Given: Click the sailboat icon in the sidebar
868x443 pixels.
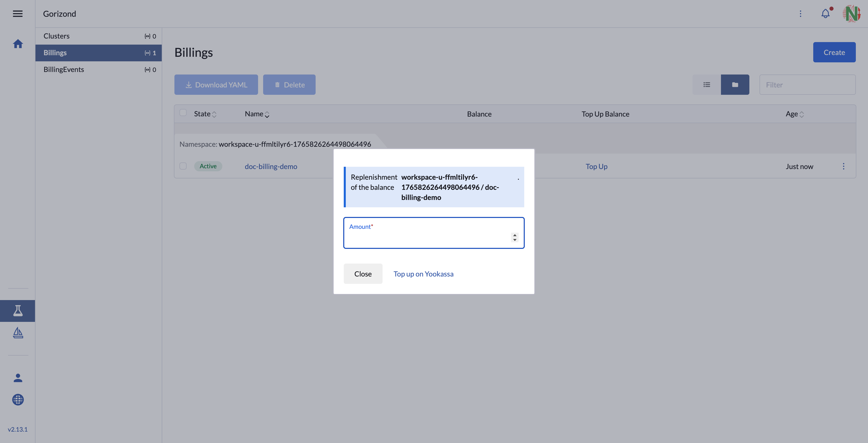Looking at the screenshot, I should click(17, 333).
